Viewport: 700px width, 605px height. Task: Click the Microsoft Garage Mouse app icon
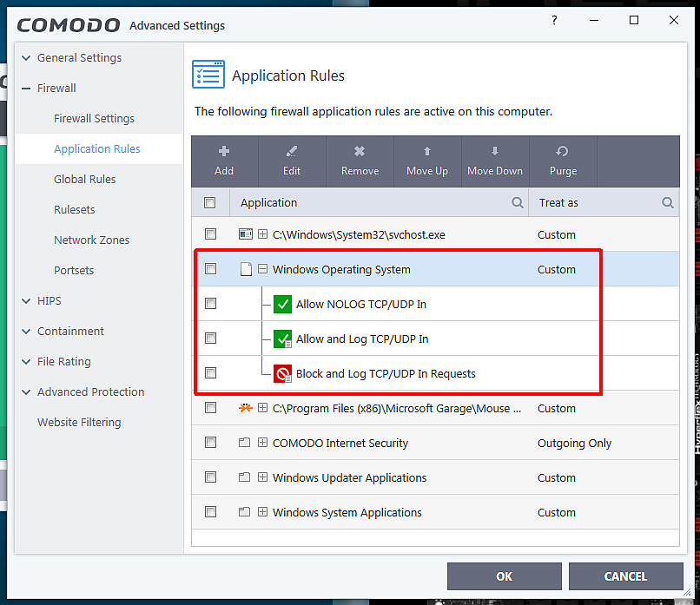tap(246, 408)
